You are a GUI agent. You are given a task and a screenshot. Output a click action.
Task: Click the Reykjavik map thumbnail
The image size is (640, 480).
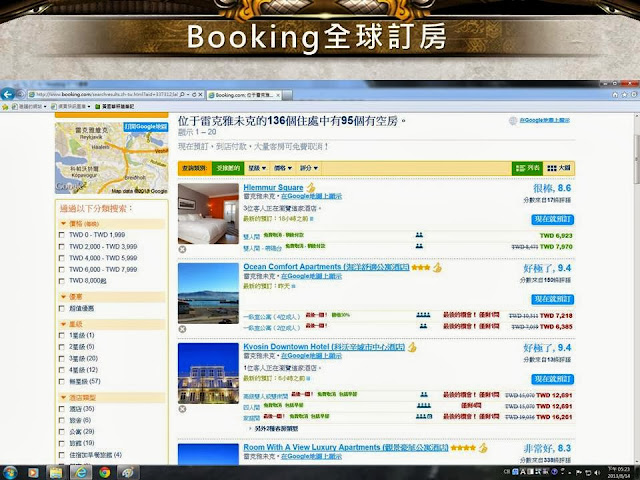click(x=111, y=158)
